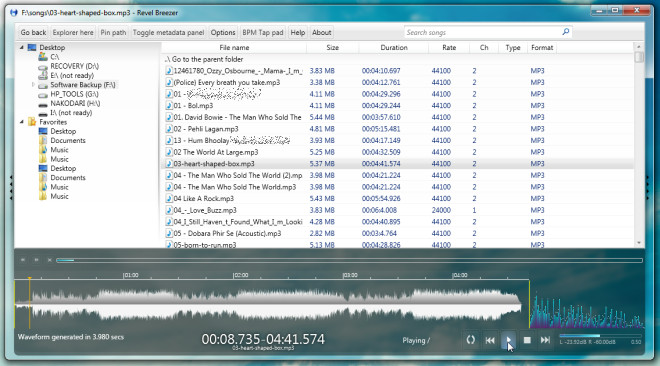This screenshot has height=366, width=660.
Task: Skip to the previous track
Action: (490, 340)
